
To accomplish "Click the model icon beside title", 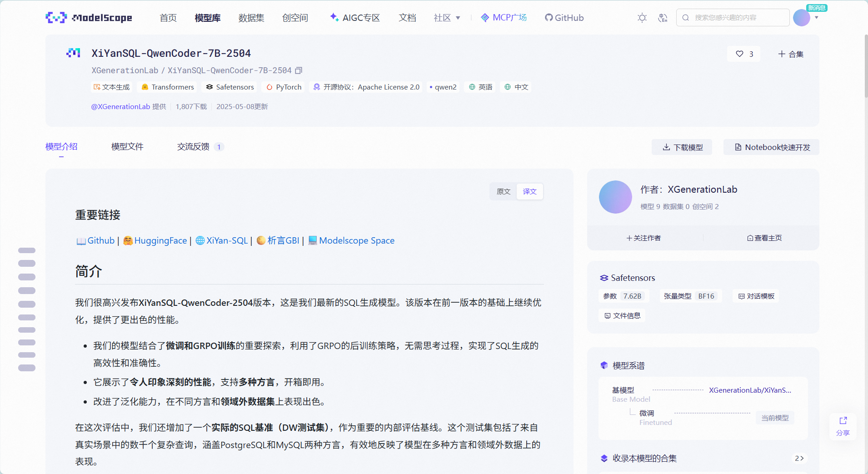I will [73, 53].
